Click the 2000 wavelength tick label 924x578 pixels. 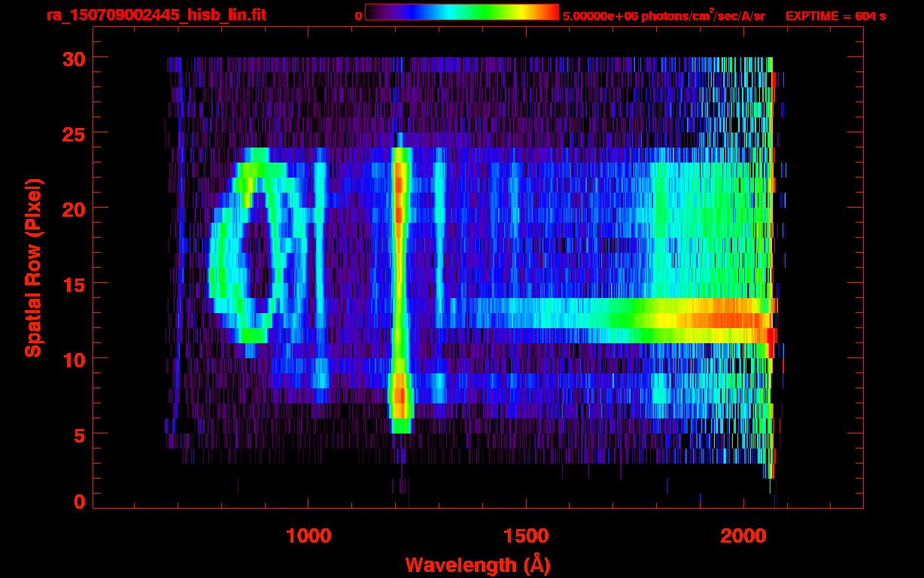coord(743,536)
